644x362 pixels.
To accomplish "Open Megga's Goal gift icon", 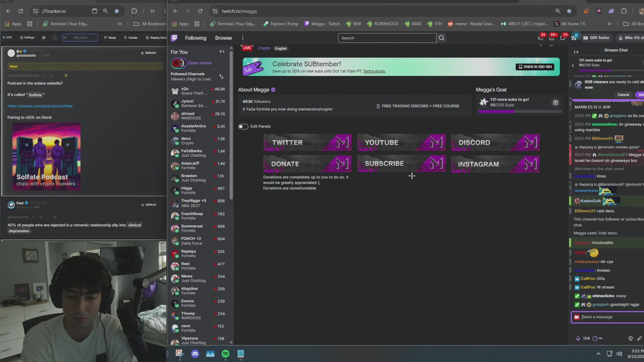I will (x=556, y=103).
